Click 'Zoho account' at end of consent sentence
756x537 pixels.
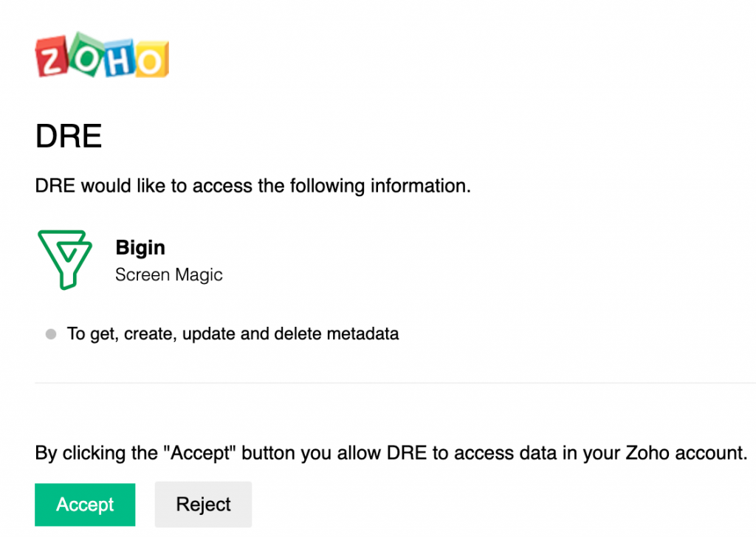[x=686, y=453]
